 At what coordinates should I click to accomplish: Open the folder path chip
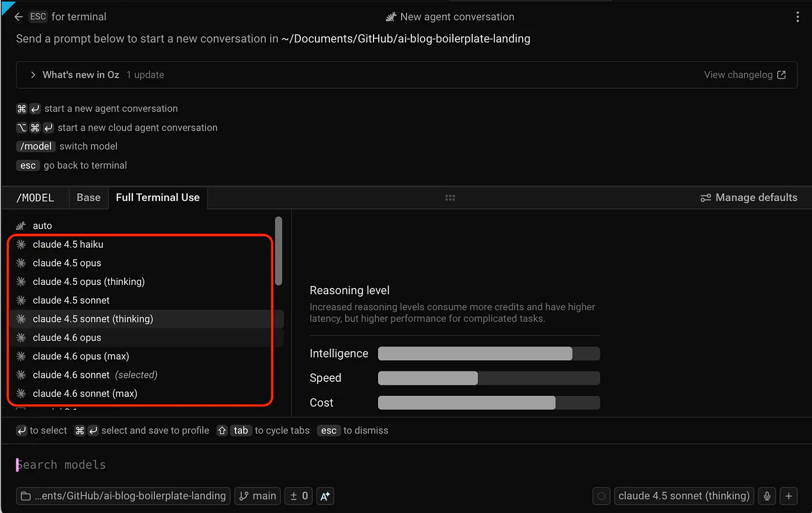coord(123,496)
